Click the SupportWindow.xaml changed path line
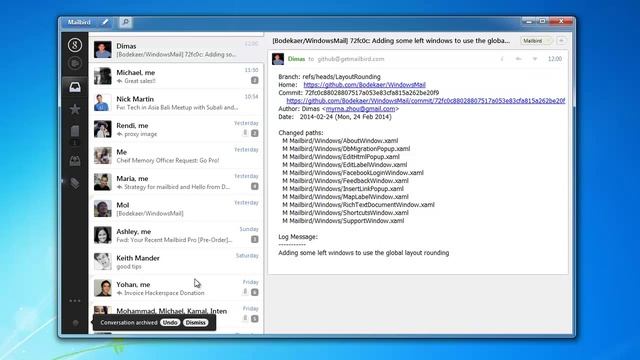 pyautogui.click(x=343, y=221)
